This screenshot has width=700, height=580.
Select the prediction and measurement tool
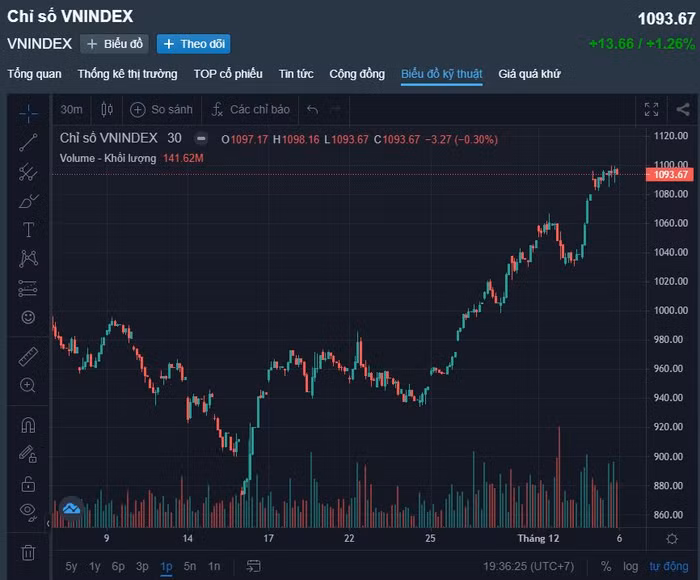click(28, 288)
